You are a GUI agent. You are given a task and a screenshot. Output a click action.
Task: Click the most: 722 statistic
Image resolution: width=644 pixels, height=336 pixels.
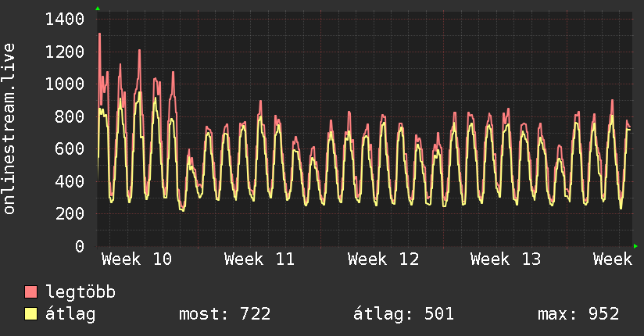click(224, 314)
